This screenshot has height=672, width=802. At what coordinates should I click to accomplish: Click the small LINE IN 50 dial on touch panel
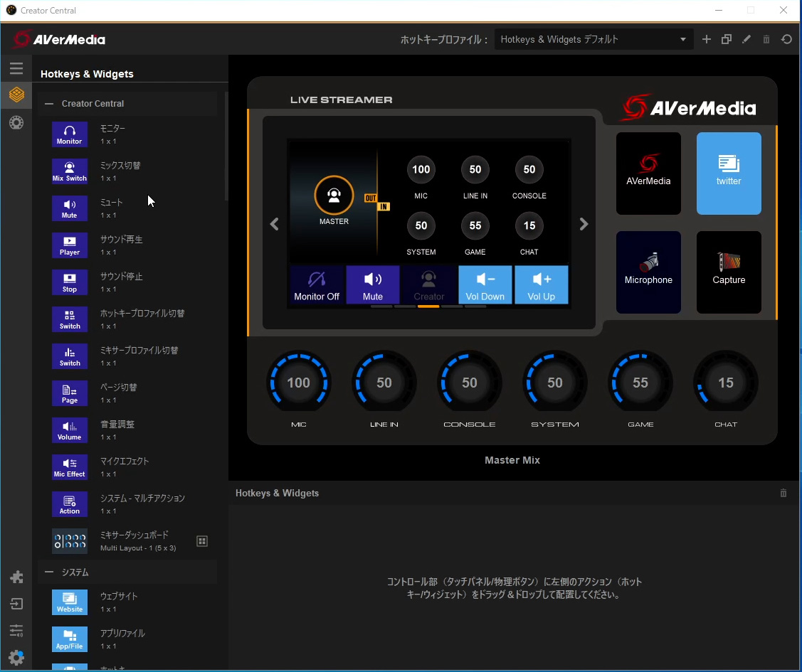[475, 170]
